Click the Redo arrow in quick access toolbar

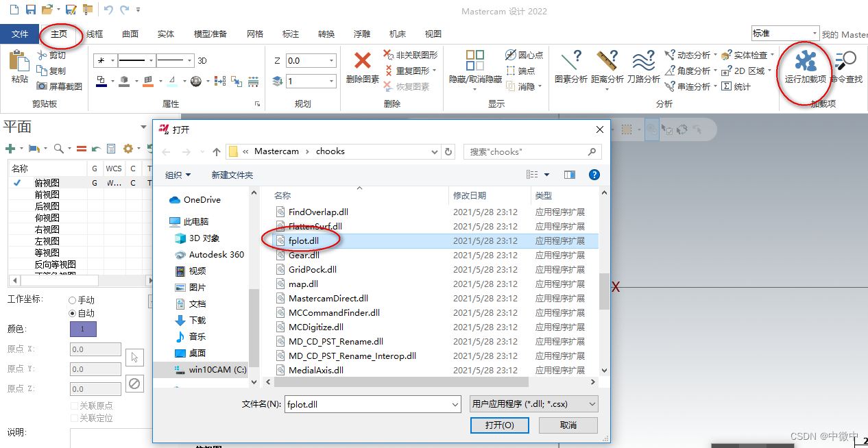[125, 10]
